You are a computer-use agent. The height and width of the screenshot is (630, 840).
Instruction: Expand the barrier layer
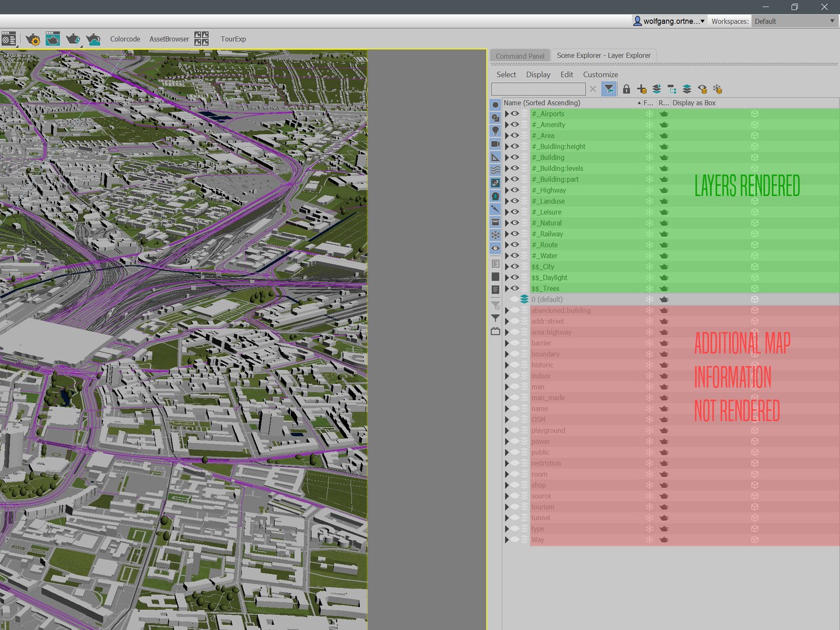coord(506,343)
